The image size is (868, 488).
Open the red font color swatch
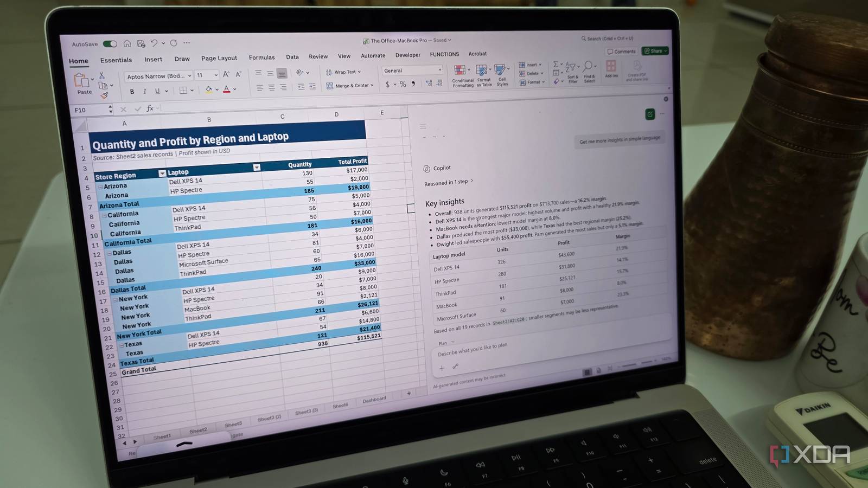(227, 89)
